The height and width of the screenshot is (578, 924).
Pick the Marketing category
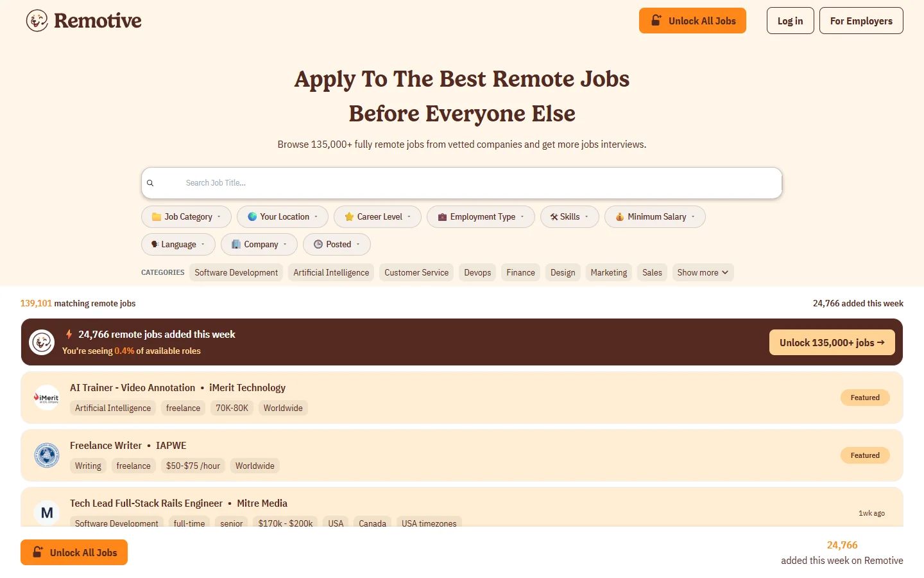point(609,272)
